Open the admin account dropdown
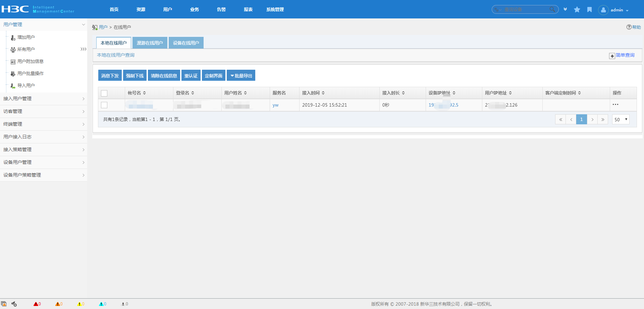644x309 pixels. (x=620, y=10)
